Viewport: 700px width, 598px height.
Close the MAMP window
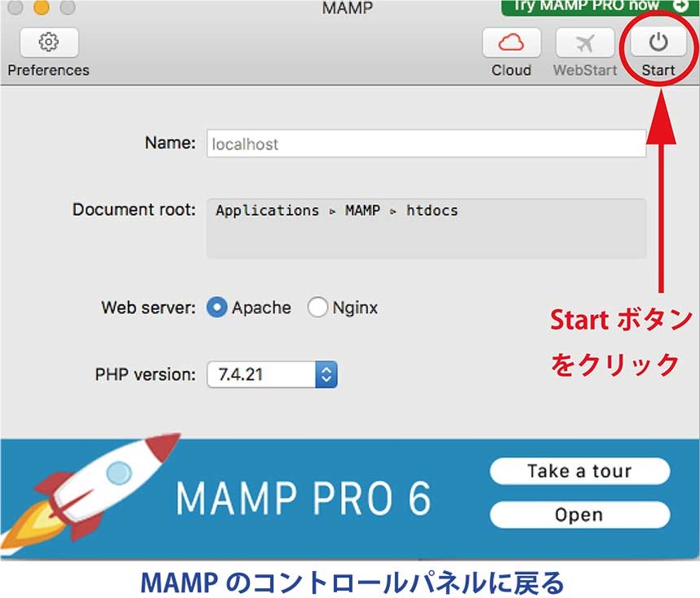[16, 7]
